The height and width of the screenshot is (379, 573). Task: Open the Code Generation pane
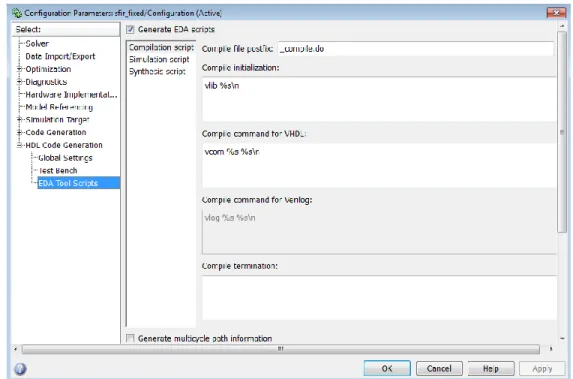(x=56, y=132)
